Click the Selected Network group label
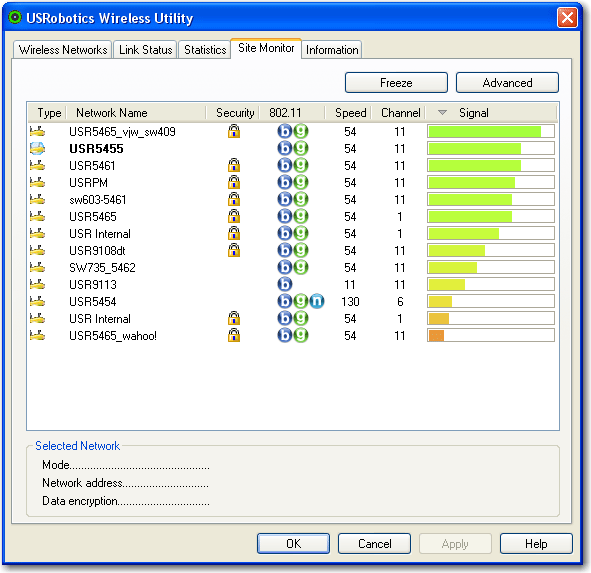The width and height of the screenshot is (591, 573). pyautogui.click(x=77, y=446)
